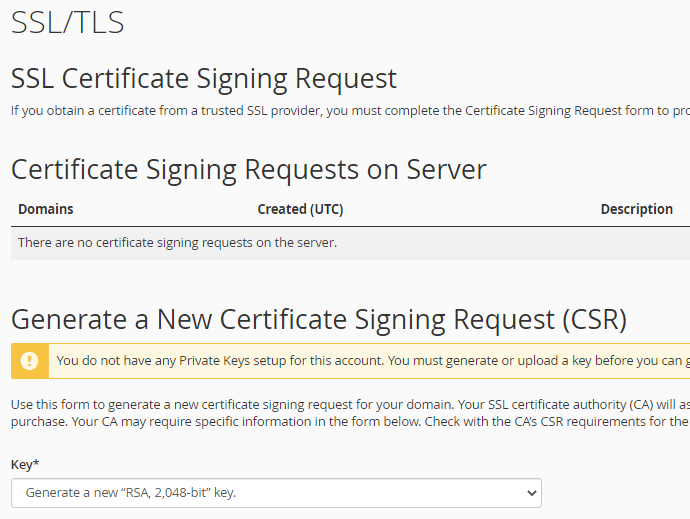Click the empty 'no certificate signing requests' row
The height and width of the screenshot is (519, 690).
click(x=178, y=243)
